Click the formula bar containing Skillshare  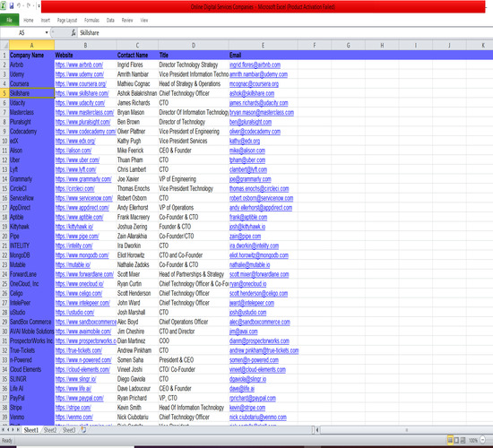284,32
